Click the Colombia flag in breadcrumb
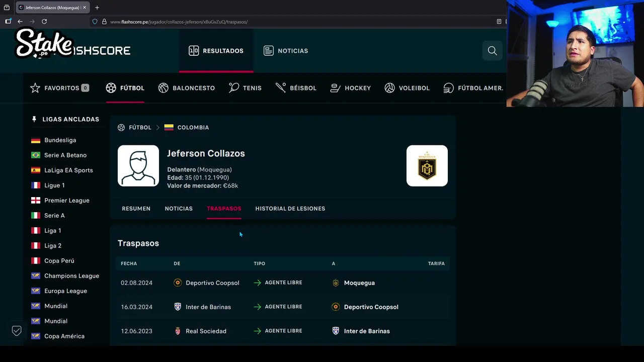Viewport: 644px width, 362px height. [169, 128]
